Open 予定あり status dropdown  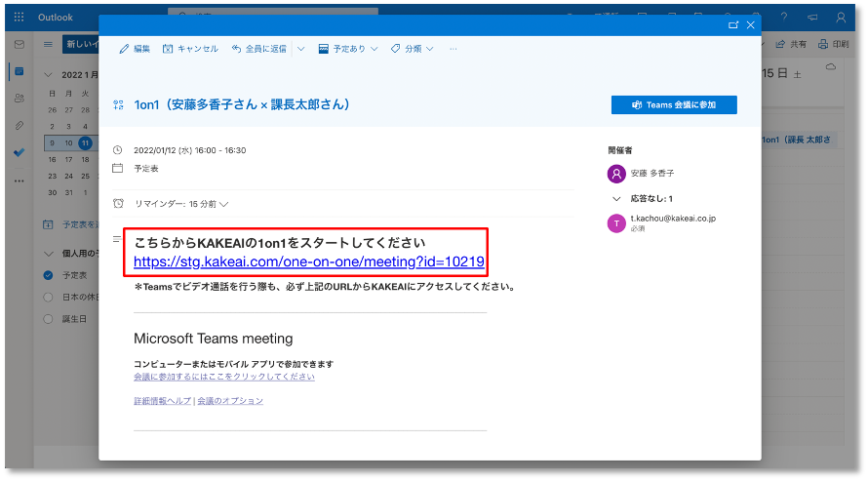click(x=348, y=49)
